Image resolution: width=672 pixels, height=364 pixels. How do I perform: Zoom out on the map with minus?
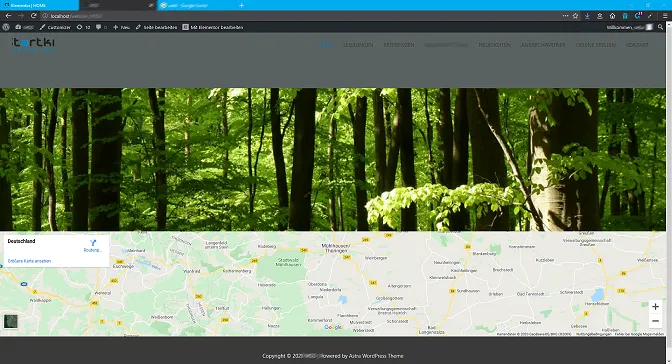click(x=655, y=321)
